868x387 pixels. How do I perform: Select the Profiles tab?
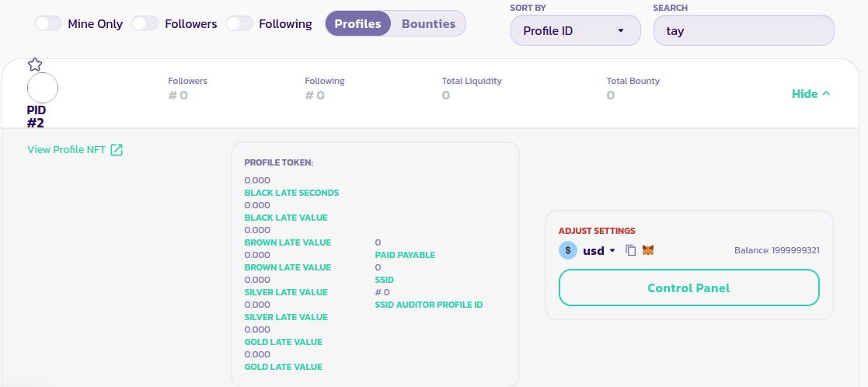(357, 23)
